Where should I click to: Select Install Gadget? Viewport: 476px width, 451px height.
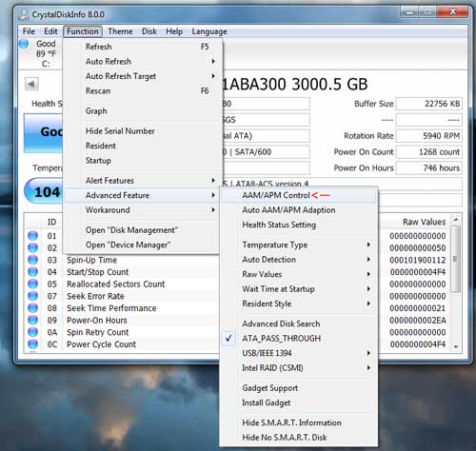click(299, 402)
